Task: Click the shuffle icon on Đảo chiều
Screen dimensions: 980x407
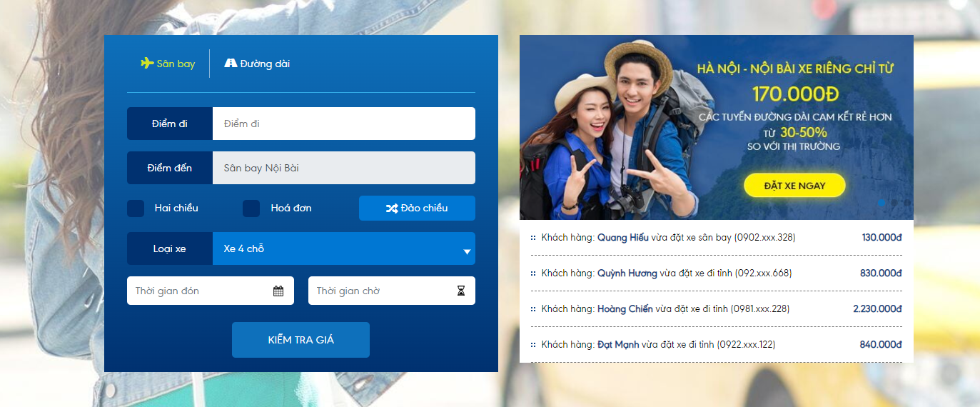Action: pyautogui.click(x=392, y=208)
